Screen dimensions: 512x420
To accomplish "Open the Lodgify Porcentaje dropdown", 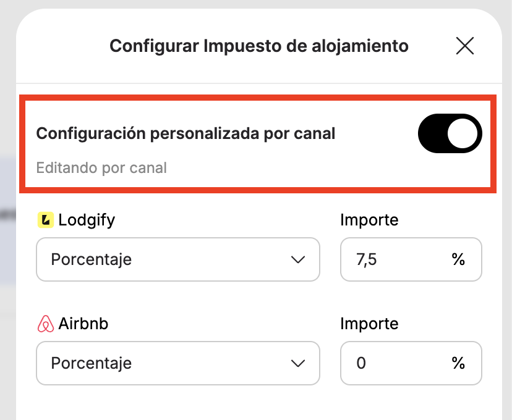I will (178, 259).
